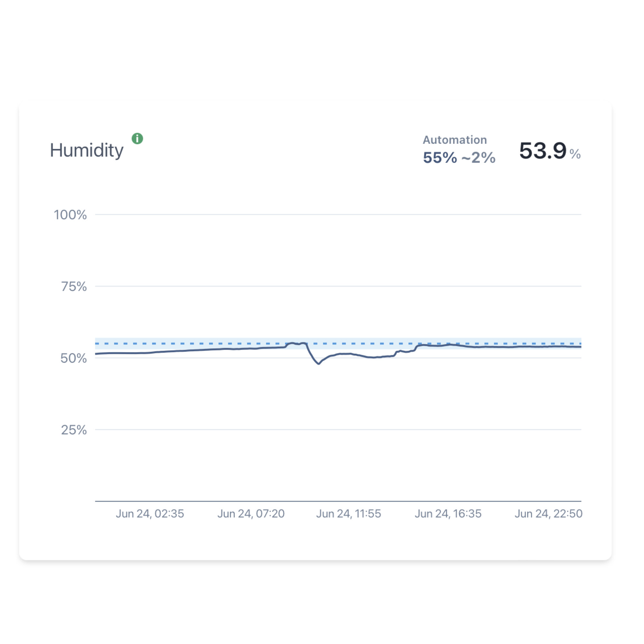Click the 75% y-axis label

(74, 287)
